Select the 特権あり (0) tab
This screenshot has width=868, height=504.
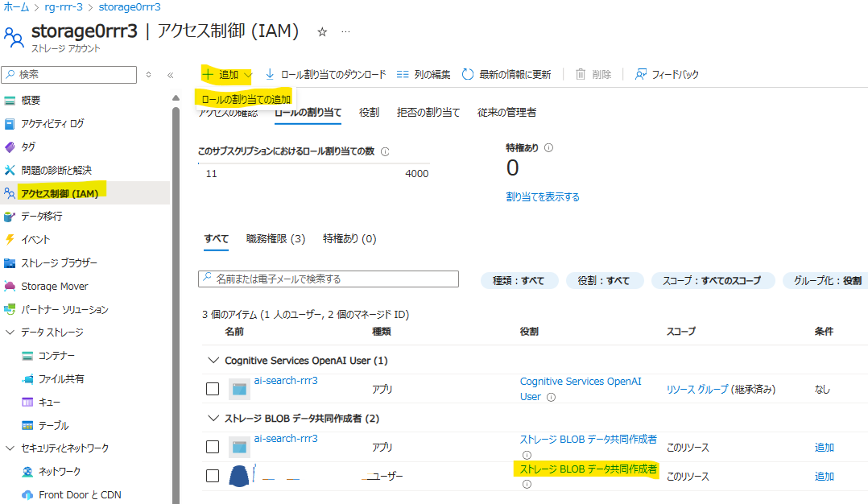[349, 238]
